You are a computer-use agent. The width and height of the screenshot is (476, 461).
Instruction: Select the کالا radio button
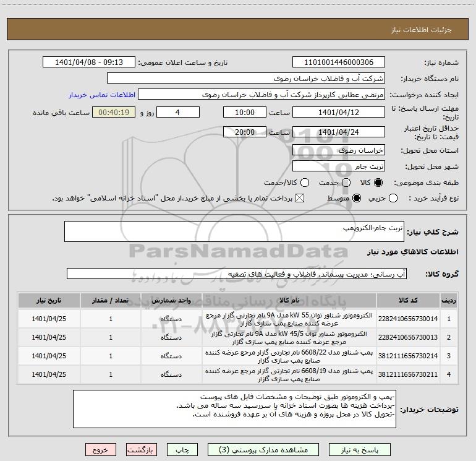tap(378, 183)
